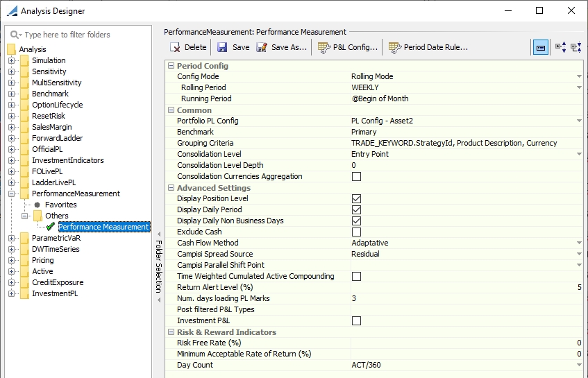Open the Cash Flow Method dropdown

[x=579, y=243]
